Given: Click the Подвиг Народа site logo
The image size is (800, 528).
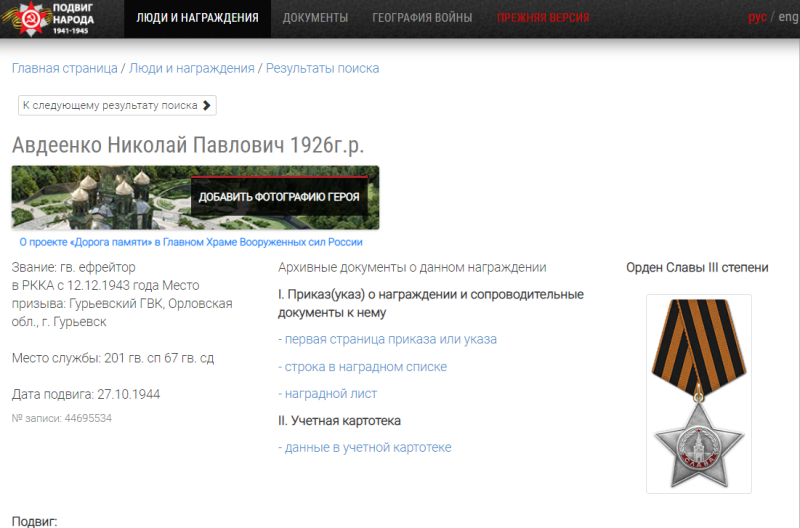Looking at the screenshot, I should point(52,19).
